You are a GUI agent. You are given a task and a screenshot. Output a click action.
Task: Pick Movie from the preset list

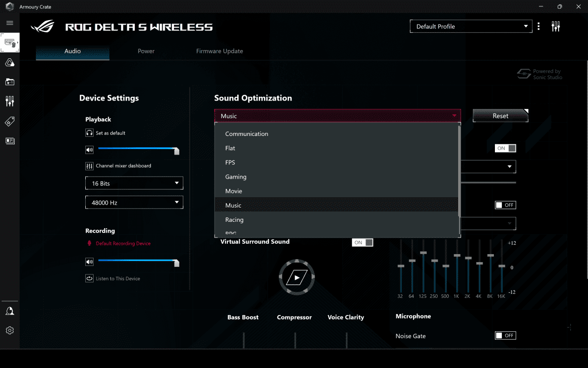[336, 191]
